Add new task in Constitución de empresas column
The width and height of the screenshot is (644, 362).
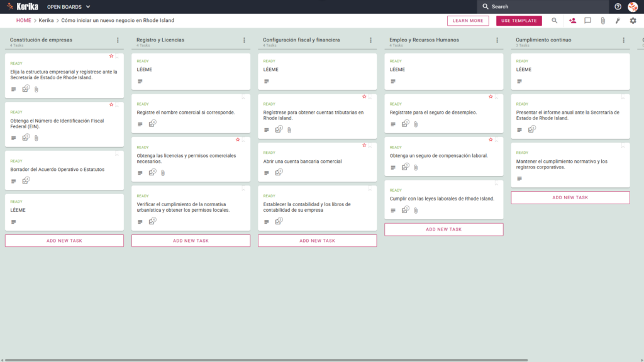(65, 241)
